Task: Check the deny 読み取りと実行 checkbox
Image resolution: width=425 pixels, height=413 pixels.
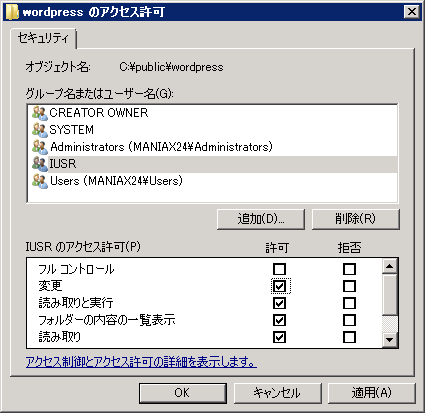Action: point(349,303)
